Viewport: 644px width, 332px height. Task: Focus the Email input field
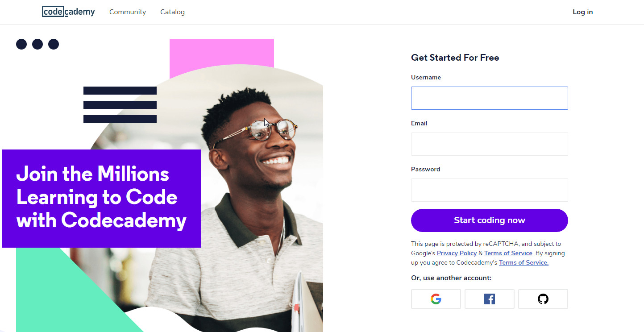[x=490, y=144]
